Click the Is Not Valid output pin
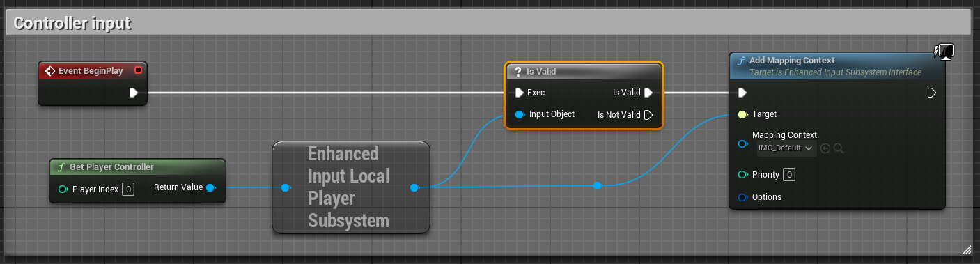 coord(648,114)
